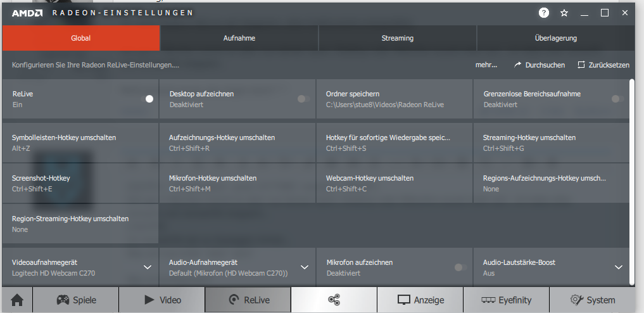The width and height of the screenshot is (644, 313).
Task: Enable Desktop aufzeichnen toggle
Action: click(x=304, y=99)
